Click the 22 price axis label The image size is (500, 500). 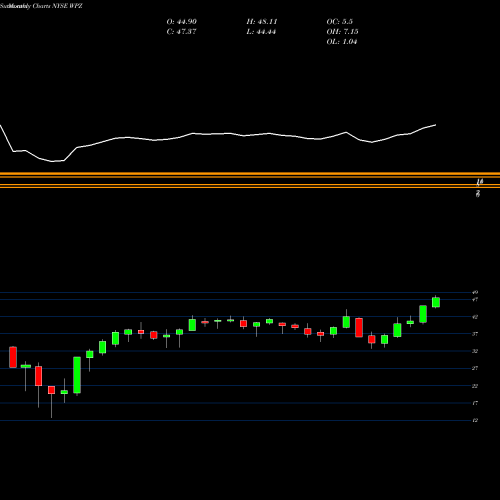point(475,386)
